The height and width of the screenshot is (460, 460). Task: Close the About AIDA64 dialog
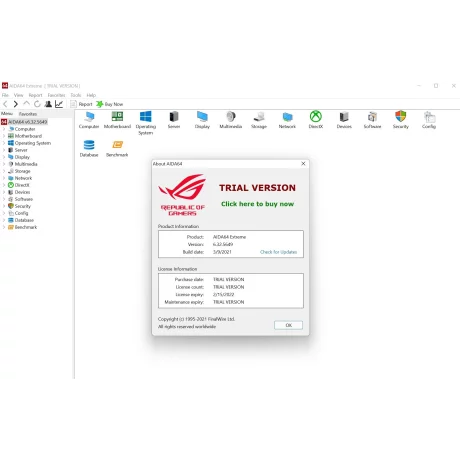click(303, 164)
